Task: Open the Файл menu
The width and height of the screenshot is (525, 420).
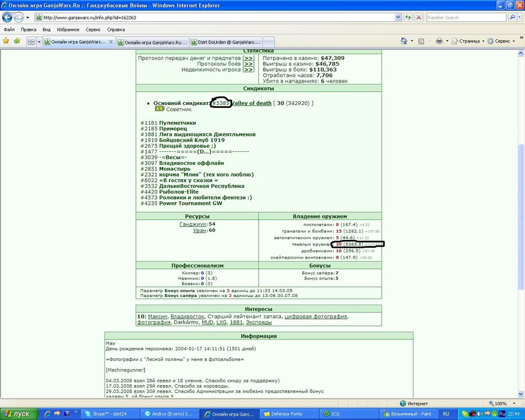Action: tap(10, 29)
